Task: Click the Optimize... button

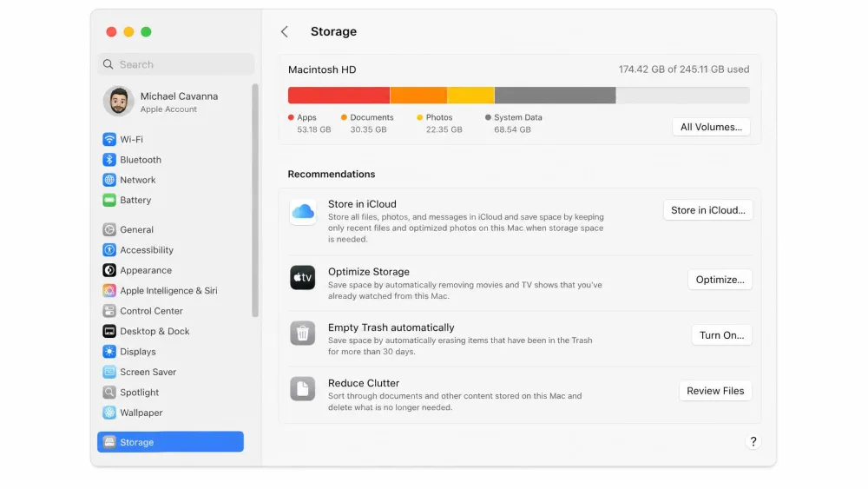Action: click(720, 280)
